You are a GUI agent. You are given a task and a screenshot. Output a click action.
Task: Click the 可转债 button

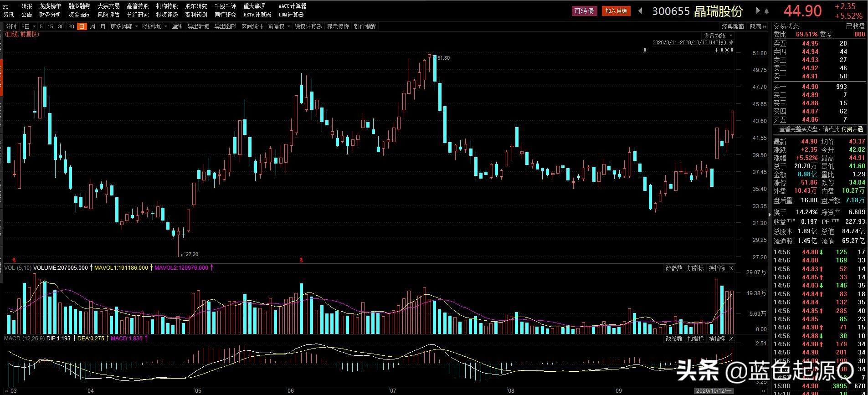[x=584, y=11]
